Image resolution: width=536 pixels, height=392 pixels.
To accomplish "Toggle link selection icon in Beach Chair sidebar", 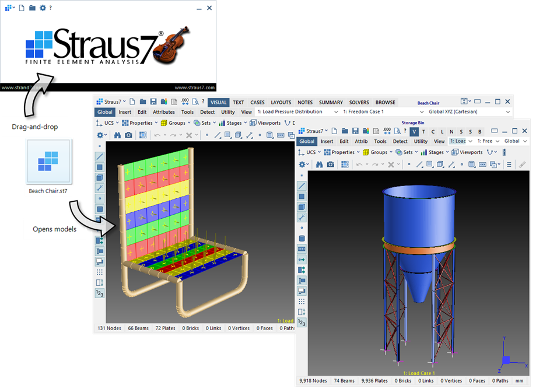I will tap(100, 188).
